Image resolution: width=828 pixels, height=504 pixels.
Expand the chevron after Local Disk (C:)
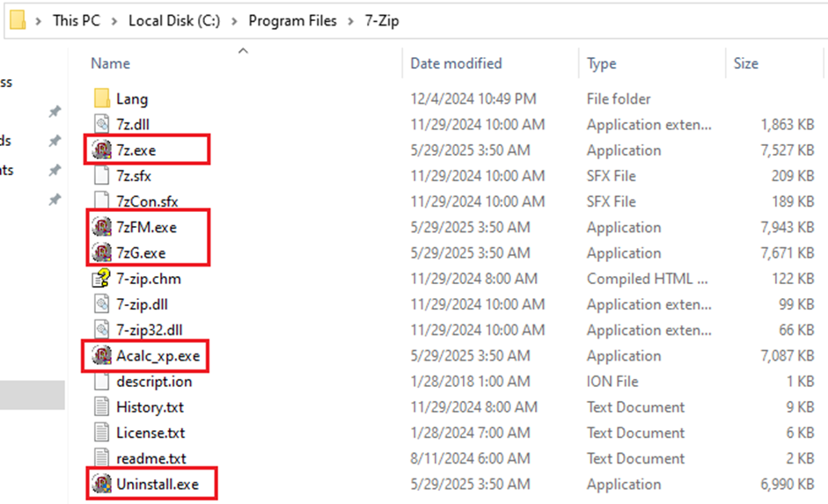click(x=234, y=21)
